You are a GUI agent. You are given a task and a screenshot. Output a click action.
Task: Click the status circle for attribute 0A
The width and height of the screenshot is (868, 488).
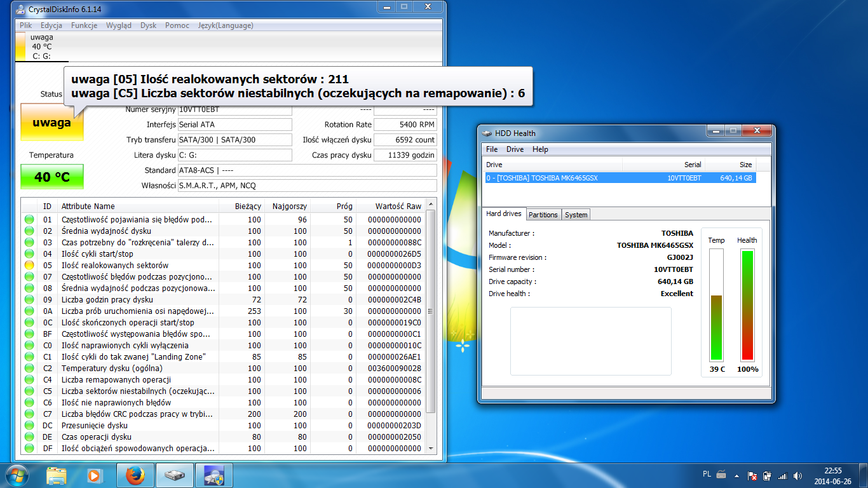click(x=29, y=311)
